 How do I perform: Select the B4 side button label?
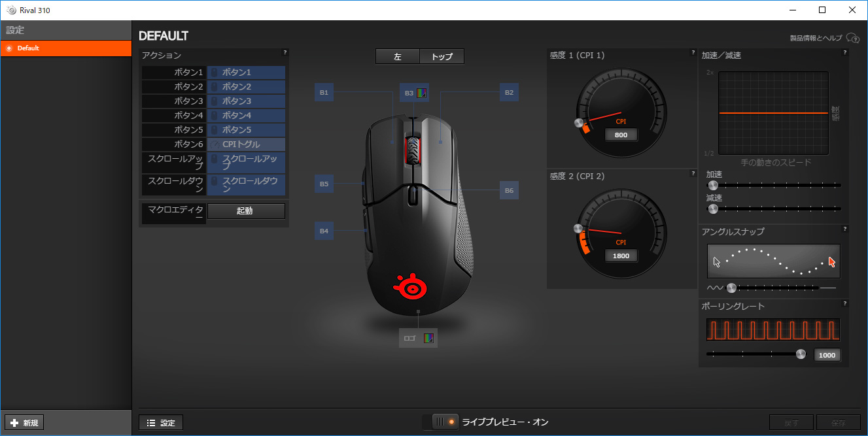click(x=324, y=231)
